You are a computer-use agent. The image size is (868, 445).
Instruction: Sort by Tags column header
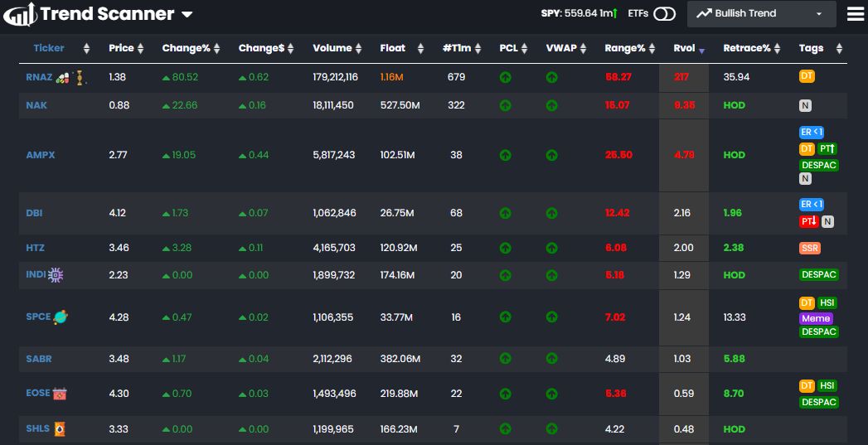pyautogui.click(x=821, y=48)
